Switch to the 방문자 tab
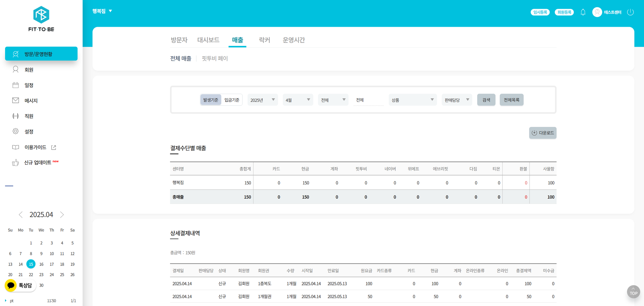This screenshot has height=306, width=644. (x=179, y=40)
